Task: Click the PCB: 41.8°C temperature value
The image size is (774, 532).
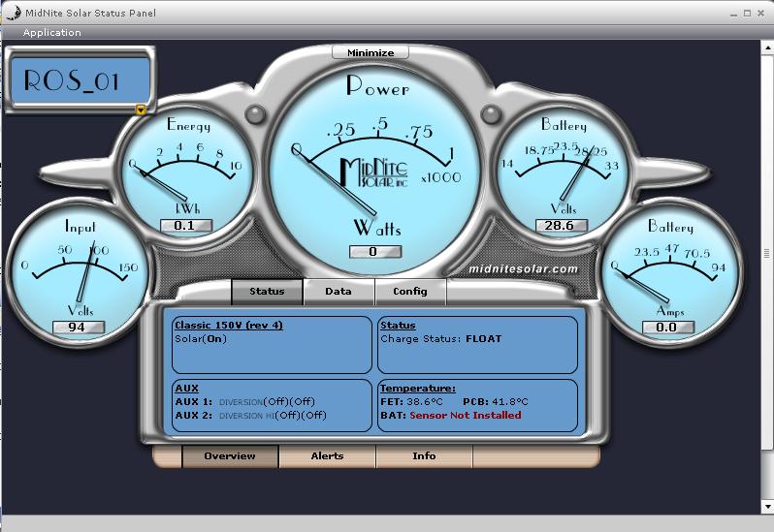Action: coord(496,402)
